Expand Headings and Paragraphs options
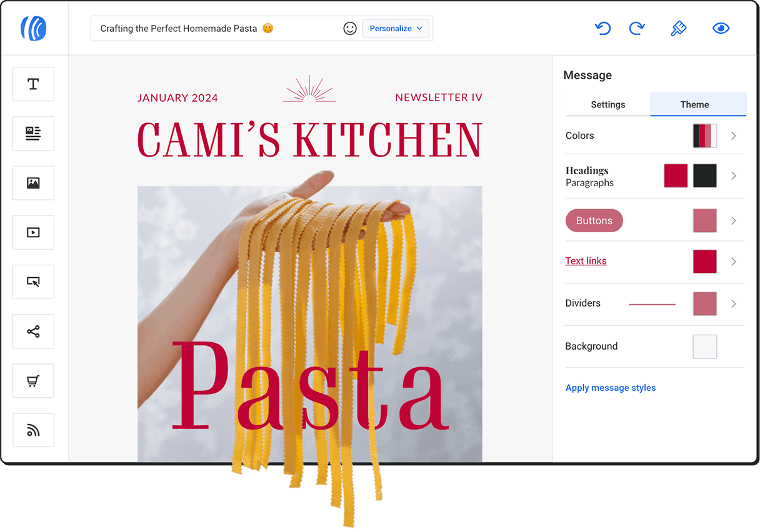This screenshot has height=532, width=760. pos(734,176)
